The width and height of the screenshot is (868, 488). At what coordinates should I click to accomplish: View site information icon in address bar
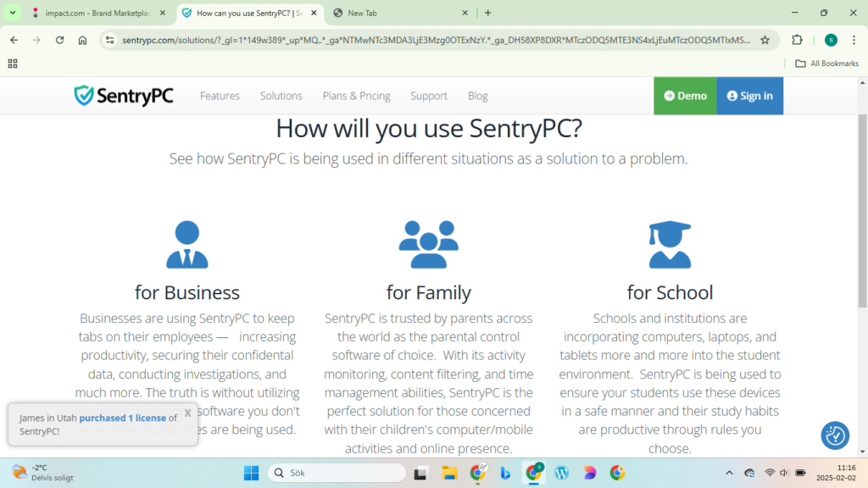pyautogui.click(x=110, y=40)
